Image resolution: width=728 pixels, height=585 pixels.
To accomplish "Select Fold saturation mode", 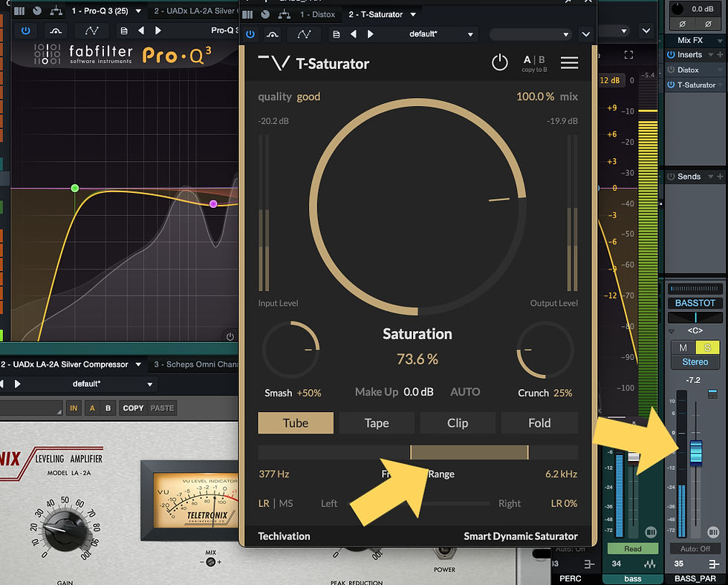I will [x=539, y=423].
